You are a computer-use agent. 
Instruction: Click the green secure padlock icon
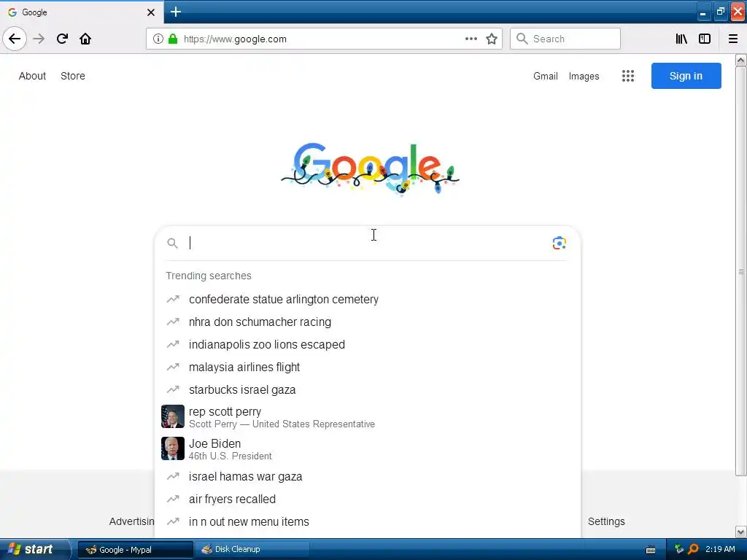pos(173,39)
